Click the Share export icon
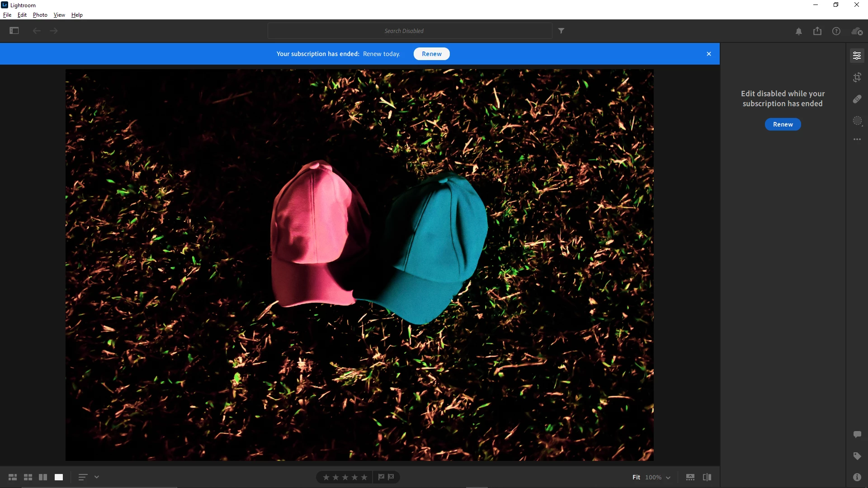The width and height of the screenshot is (868, 488). click(x=817, y=31)
